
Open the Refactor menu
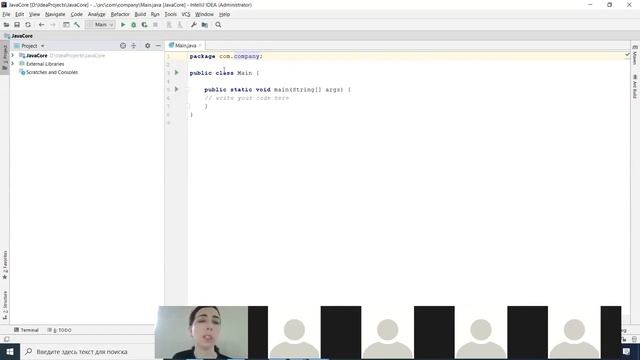click(120, 14)
